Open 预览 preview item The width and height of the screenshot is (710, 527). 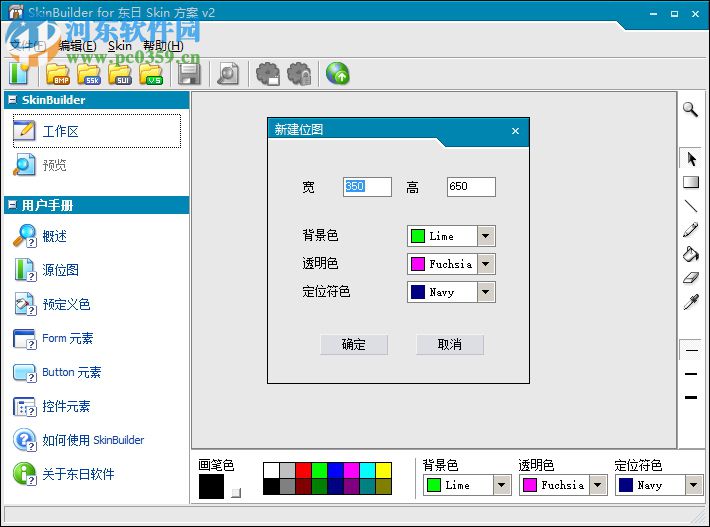point(40,165)
